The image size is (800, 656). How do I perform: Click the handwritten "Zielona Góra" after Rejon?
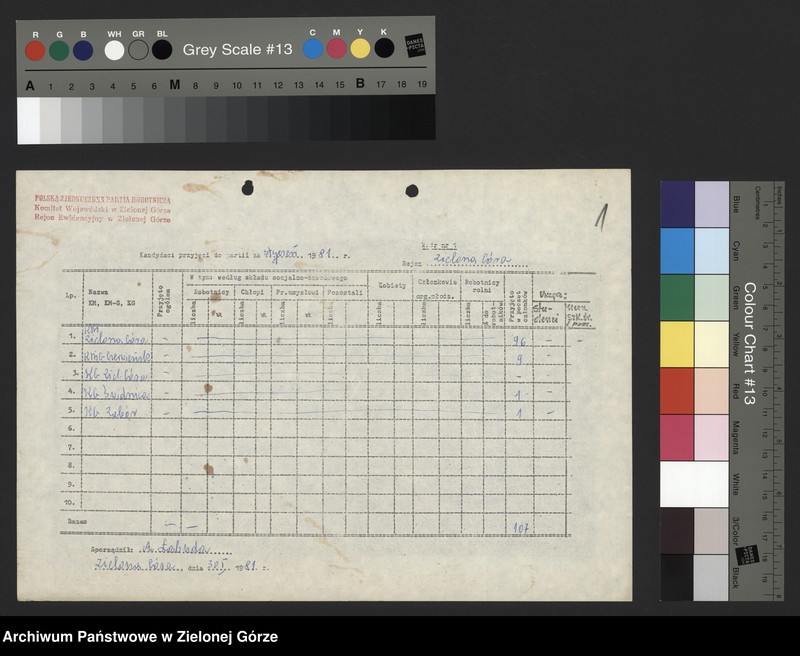point(472,260)
